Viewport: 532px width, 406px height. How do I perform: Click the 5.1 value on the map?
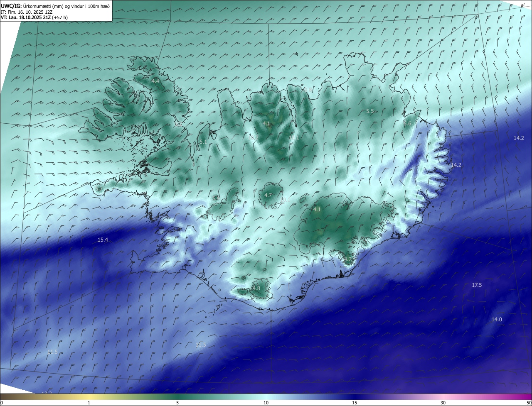coord(203,142)
